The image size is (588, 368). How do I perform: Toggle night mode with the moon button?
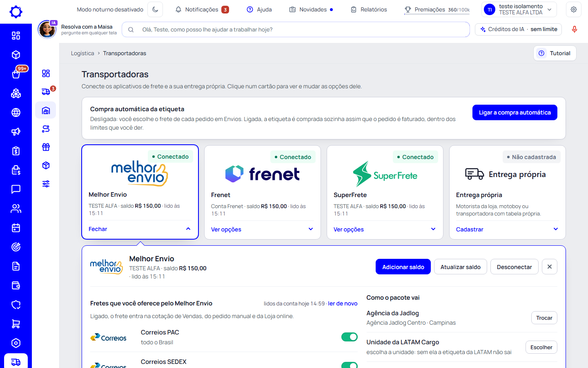pyautogui.click(x=155, y=9)
